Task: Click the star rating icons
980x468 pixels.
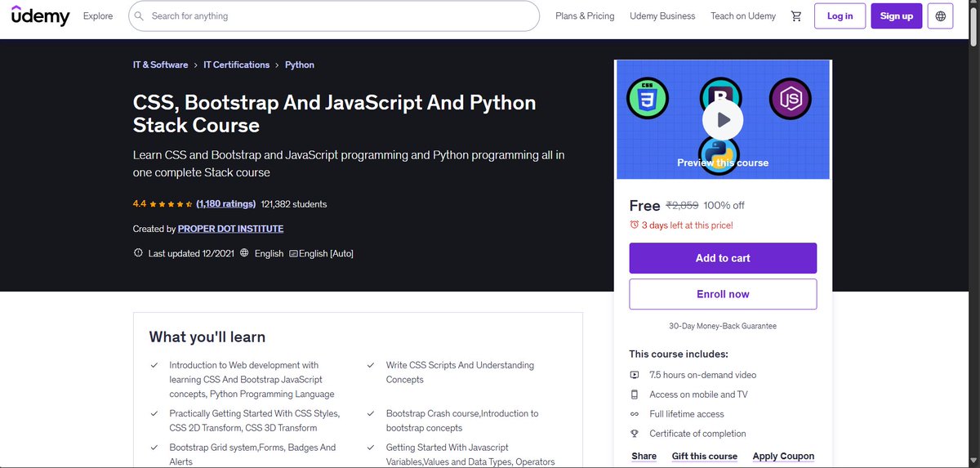Action: [x=171, y=204]
